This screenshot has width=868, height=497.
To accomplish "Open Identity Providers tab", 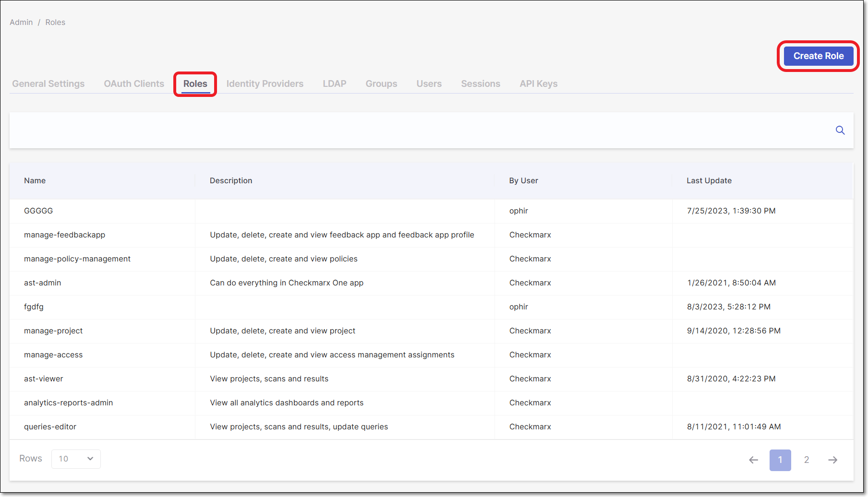I will click(x=265, y=84).
